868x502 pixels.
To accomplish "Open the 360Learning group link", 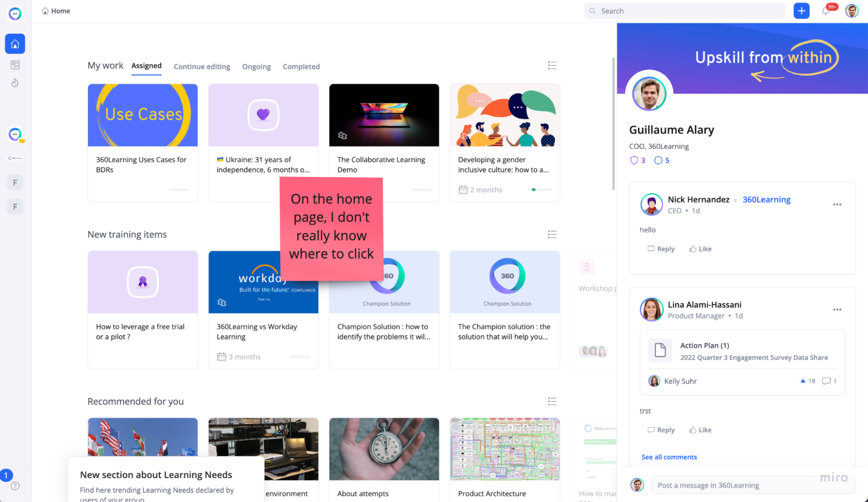I will [x=766, y=199].
